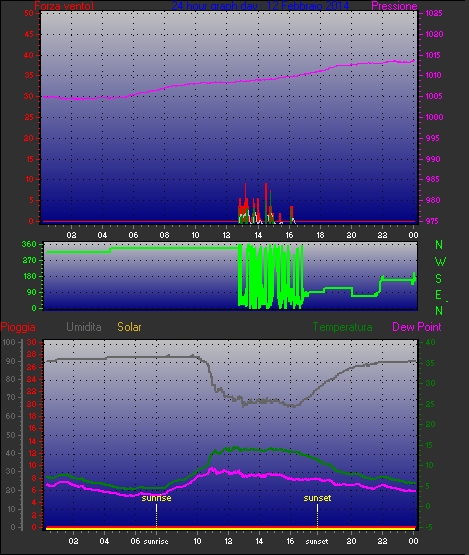This screenshot has height=555, width=469.
Task: Click the 1015 tick on pressure axis
Action: tap(434, 55)
